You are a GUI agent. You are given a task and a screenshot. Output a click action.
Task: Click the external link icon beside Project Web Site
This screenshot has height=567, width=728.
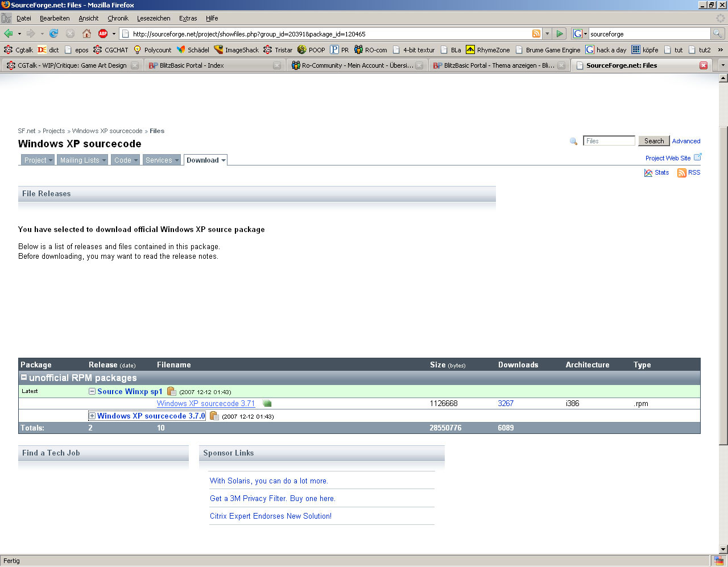click(x=697, y=157)
